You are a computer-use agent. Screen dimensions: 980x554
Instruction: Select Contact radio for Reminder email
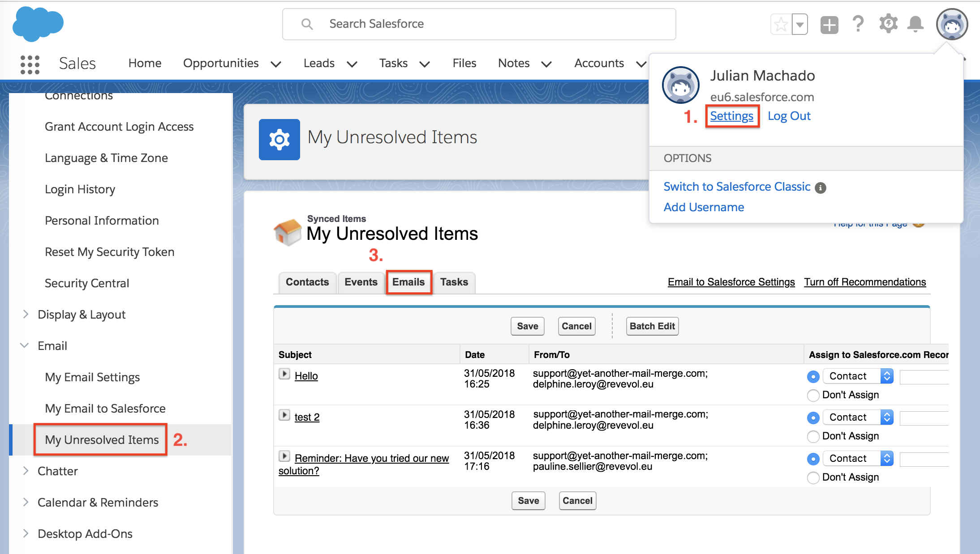813,459
